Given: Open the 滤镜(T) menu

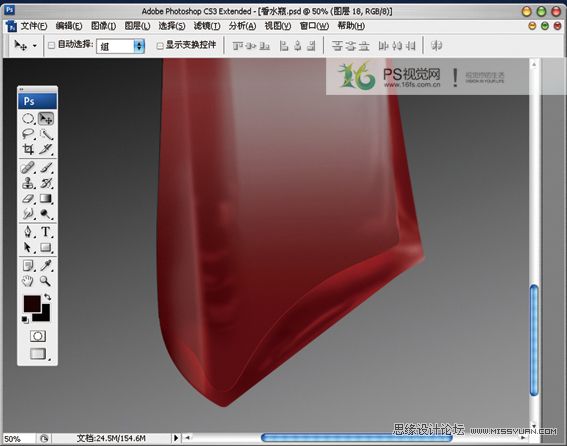Looking at the screenshot, I should tap(207, 26).
